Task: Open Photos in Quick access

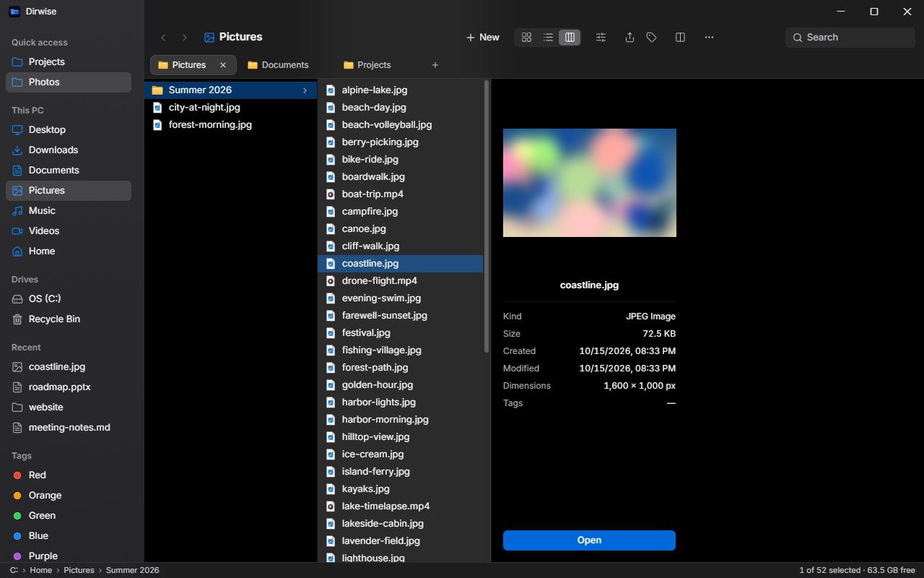Action: (69, 82)
